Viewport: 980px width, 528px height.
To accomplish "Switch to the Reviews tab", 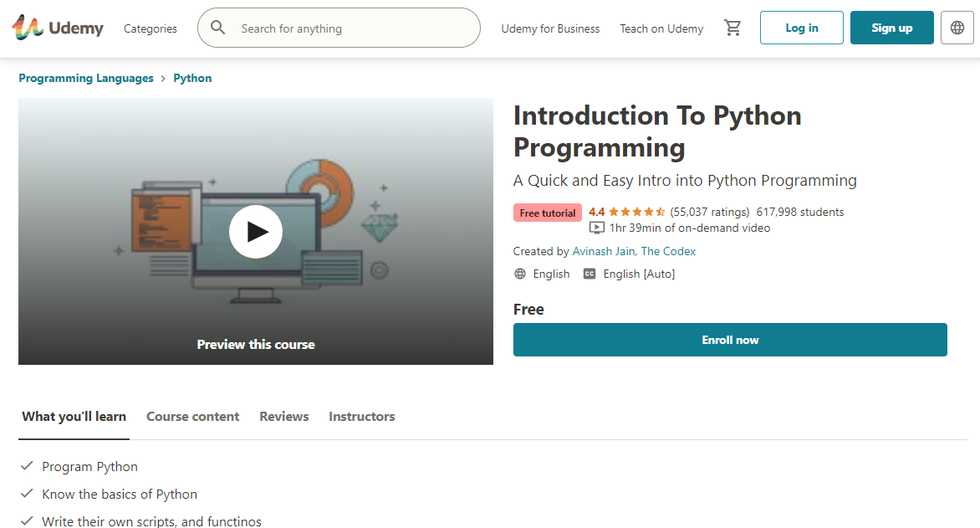I will tap(283, 417).
